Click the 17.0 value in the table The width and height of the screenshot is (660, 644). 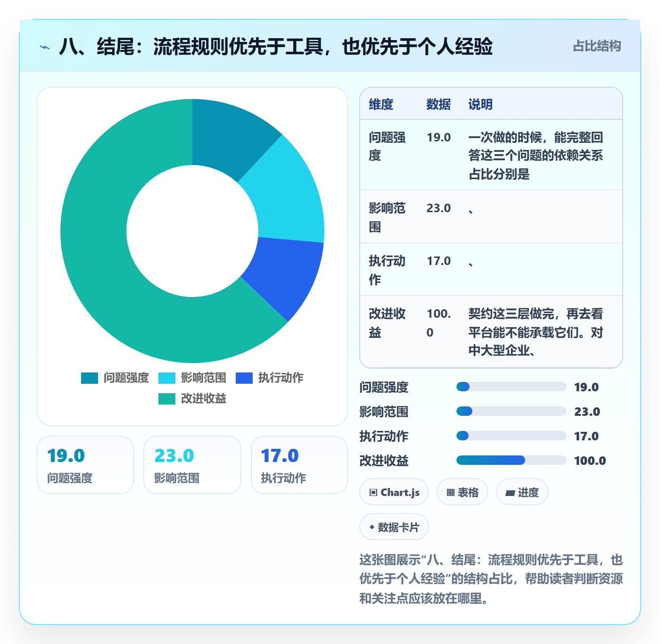(439, 261)
